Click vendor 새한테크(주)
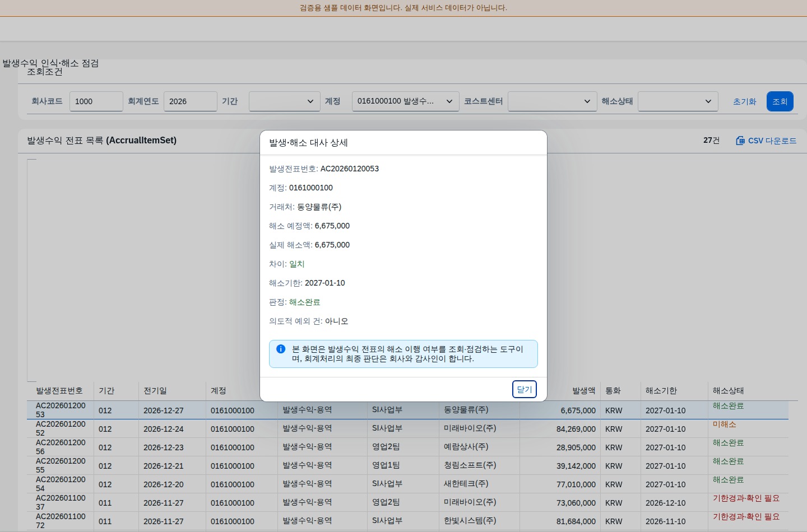The height and width of the screenshot is (532, 807). click(x=466, y=484)
